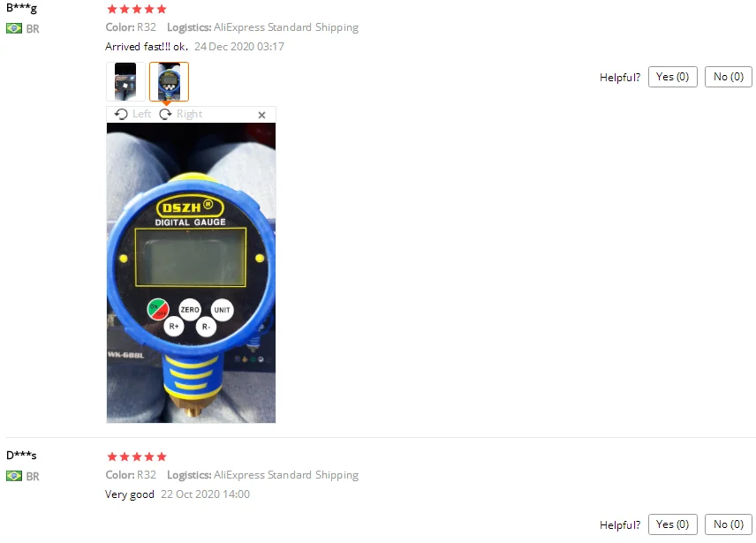Click the five-star rating on B***g's review
This screenshot has width=756, height=543.
tap(136, 9)
